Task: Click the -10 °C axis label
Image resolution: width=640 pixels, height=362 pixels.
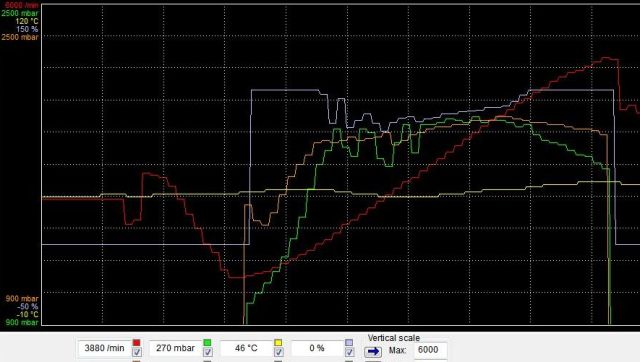Action: point(27,315)
